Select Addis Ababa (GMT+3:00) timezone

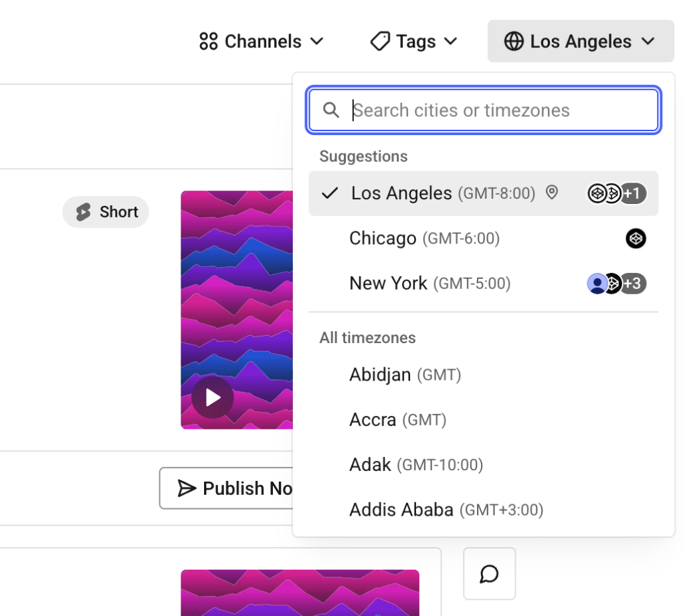click(x=446, y=510)
